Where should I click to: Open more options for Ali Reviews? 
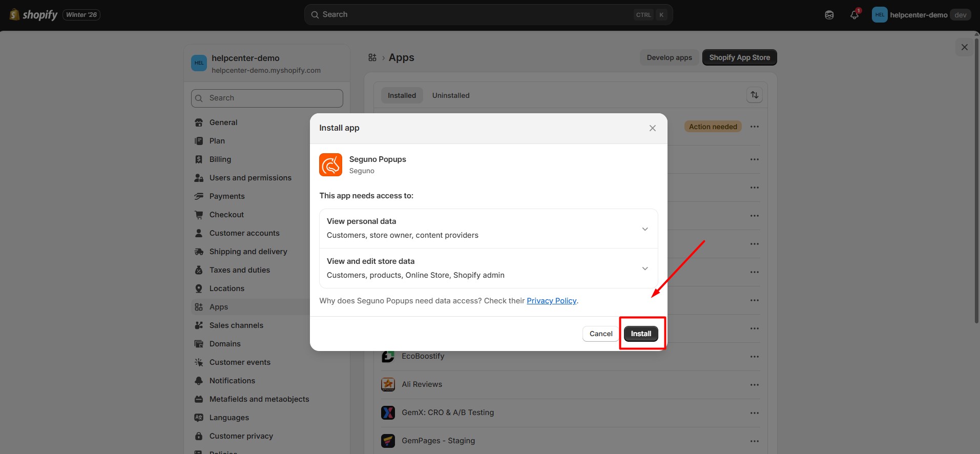coord(755,385)
